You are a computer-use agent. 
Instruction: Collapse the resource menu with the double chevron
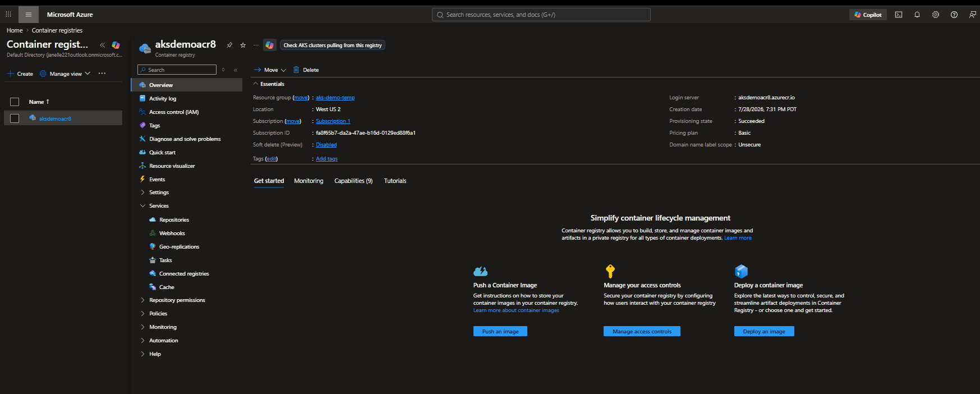coord(236,70)
